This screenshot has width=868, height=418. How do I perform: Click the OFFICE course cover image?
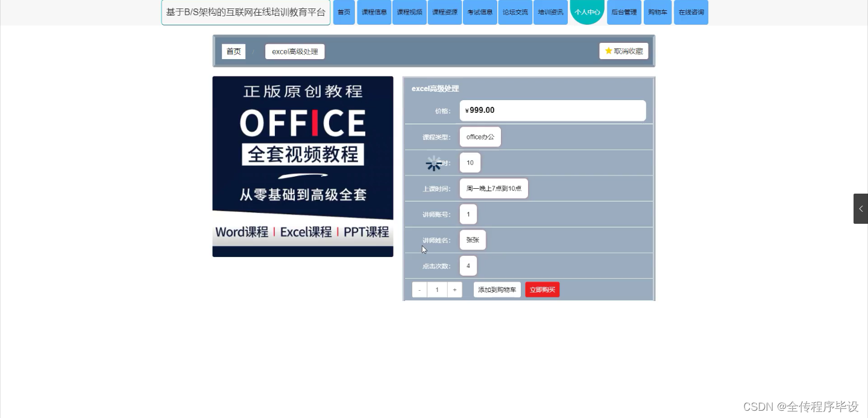point(303,166)
